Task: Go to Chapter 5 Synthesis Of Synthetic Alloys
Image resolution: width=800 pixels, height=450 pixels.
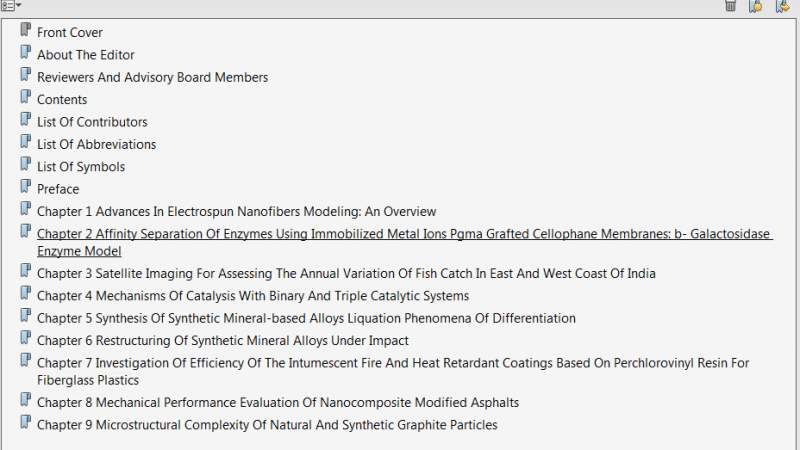Action: pos(306,318)
